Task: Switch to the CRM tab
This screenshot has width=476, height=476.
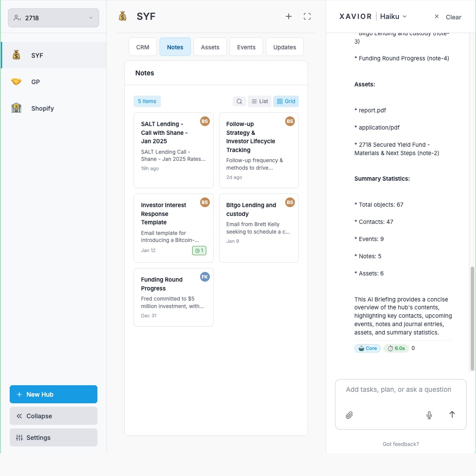Action: tap(142, 47)
